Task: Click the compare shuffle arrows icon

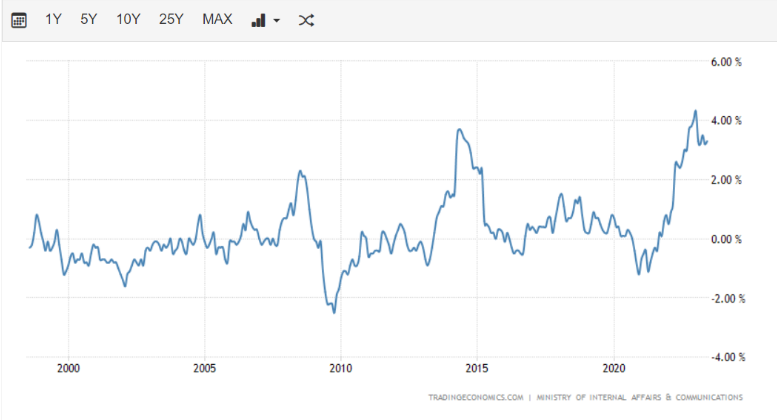Action: [307, 20]
